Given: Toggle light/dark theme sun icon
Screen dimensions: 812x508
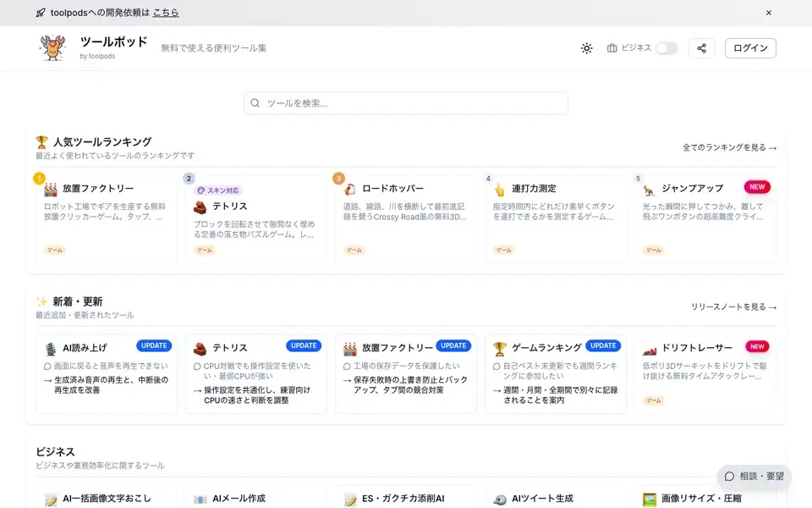Looking at the screenshot, I should click(586, 48).
